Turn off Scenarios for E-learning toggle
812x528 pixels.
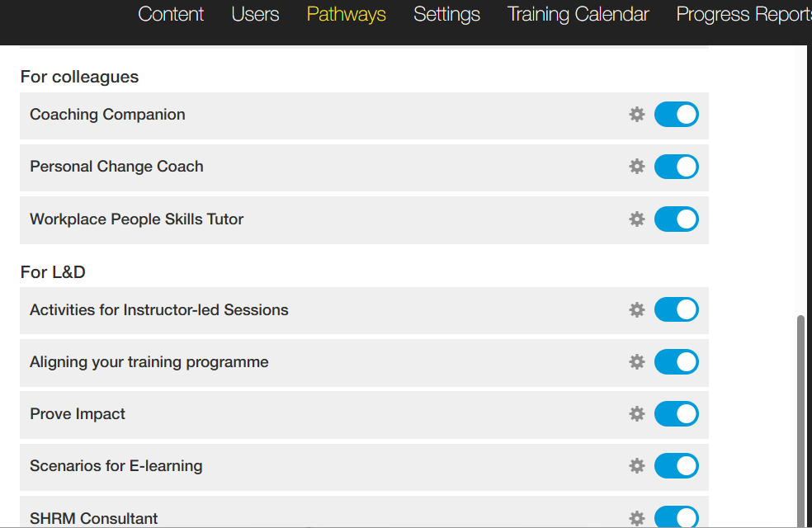(677, 466)
